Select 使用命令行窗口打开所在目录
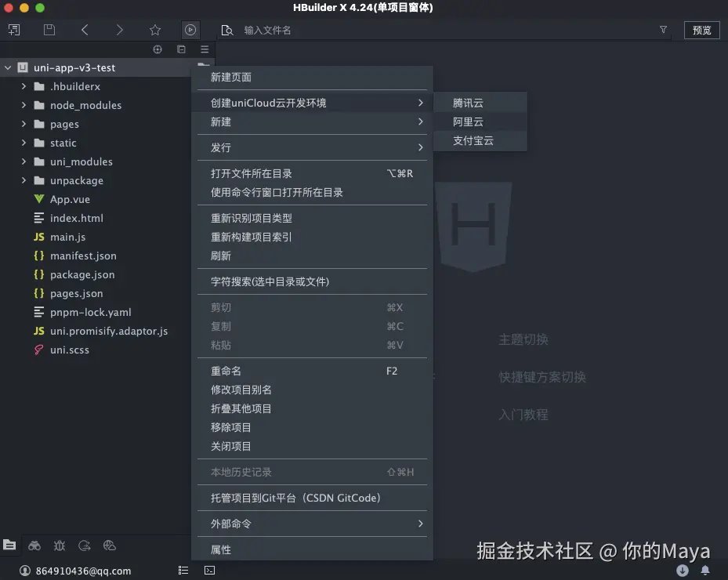This screenshot has width=728, height=580. pos(312,192)
